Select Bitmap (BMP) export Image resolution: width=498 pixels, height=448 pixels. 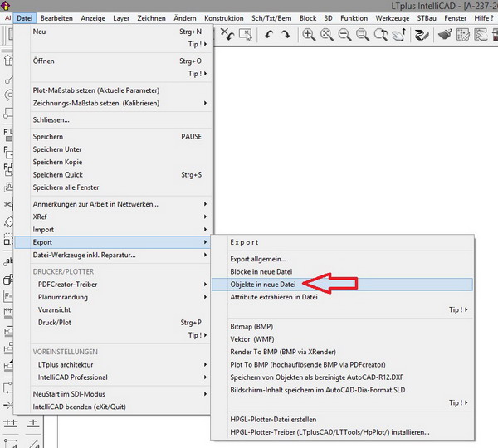(x=342, y=326)
